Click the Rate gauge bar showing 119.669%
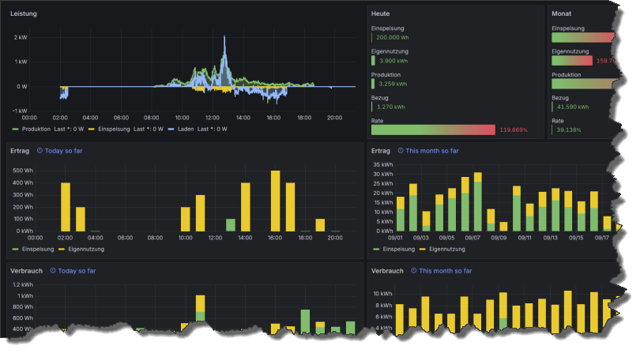This screenshot has width=644, height=357. pos(433,130)
